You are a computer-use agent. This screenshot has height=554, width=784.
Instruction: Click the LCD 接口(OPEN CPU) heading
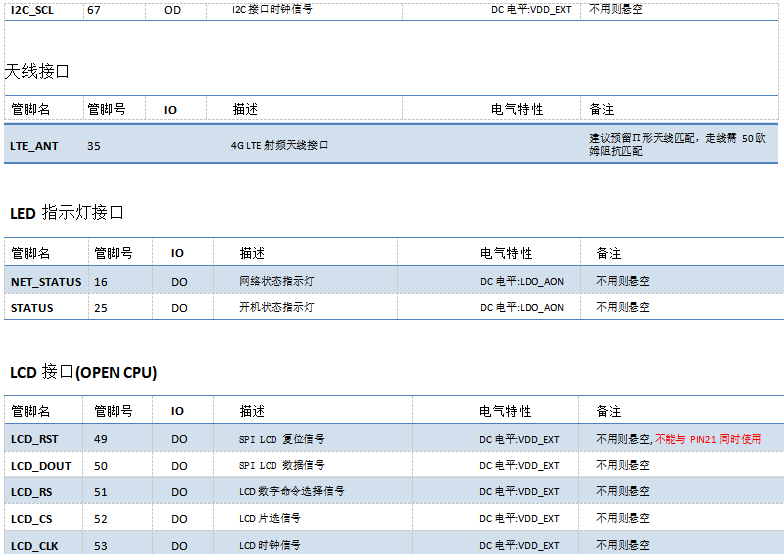pyautogui.click(x=83, y=373)
